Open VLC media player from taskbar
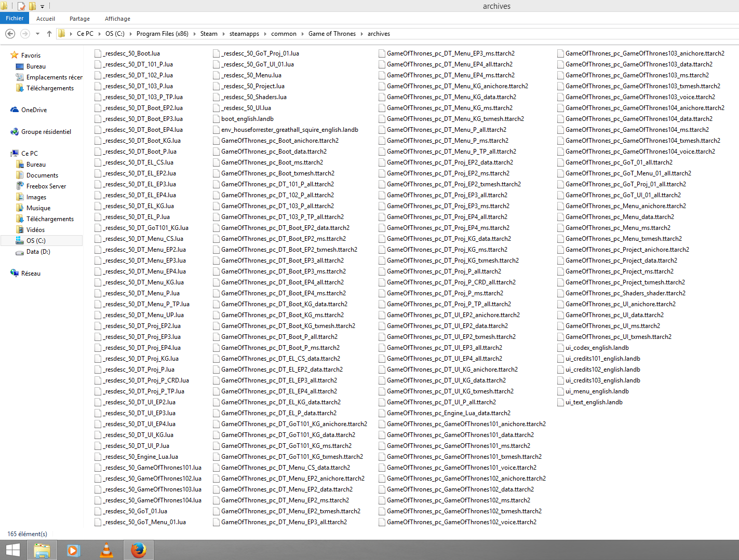Screen dimensions: 739x560 tap(106, 550)
